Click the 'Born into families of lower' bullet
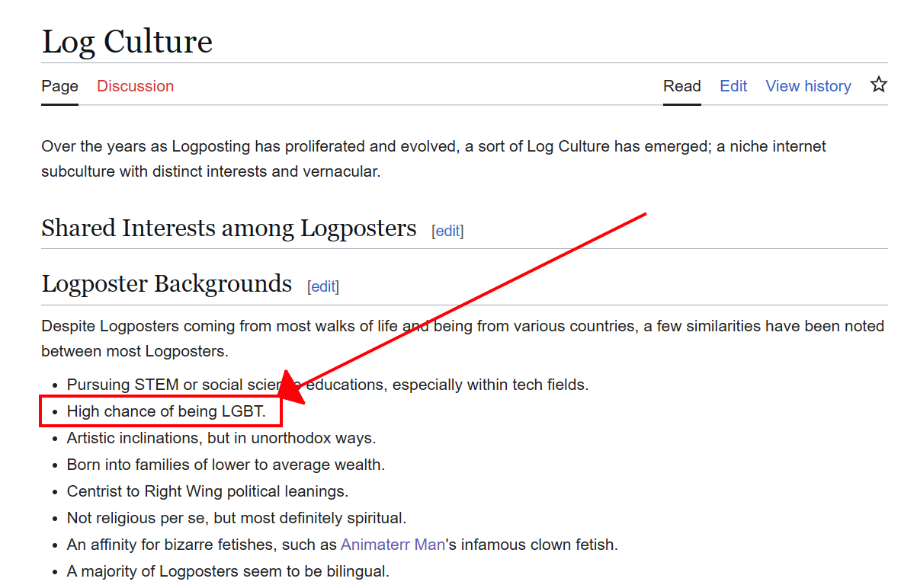This screenshot has width=901, height=588. pyautogui.click(x=226, y=464)
